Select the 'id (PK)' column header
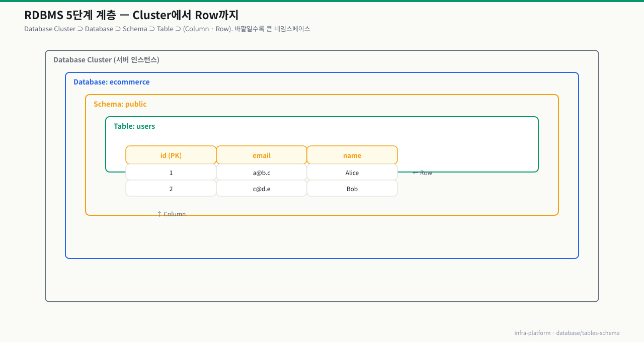Viewport: 644px width, 342px height. point(171,155)
